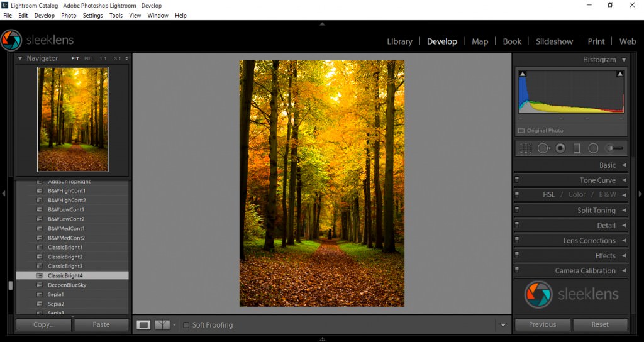The height and width of the screenshot is (342, 644).
Task: Switch to the Map module
Action: click(480, 41)
